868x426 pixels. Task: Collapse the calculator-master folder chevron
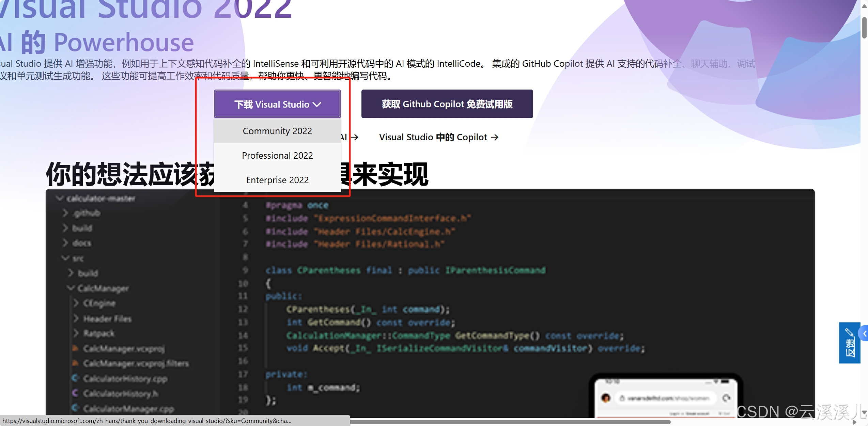(60, 198)
